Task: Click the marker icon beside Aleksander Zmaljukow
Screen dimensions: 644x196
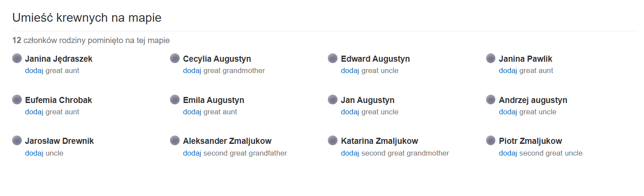Action: point(175,140)
